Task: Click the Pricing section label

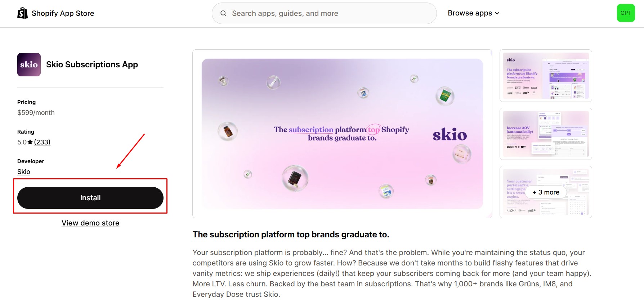Action: (x=26, y=102)
